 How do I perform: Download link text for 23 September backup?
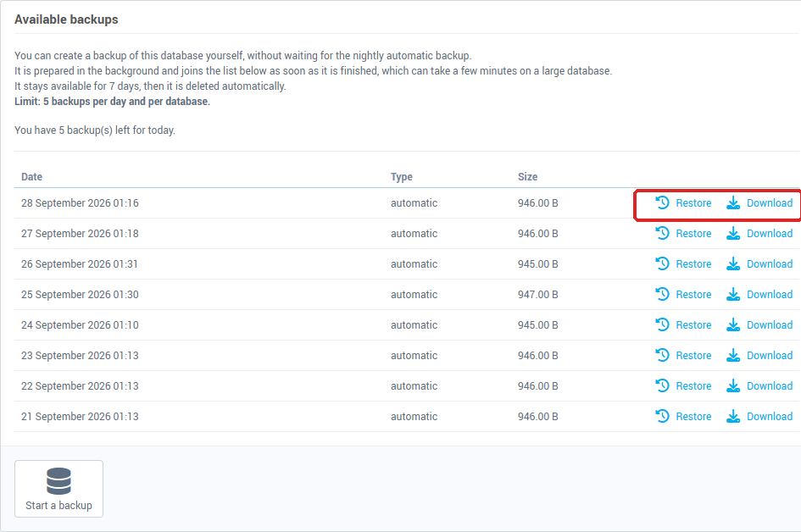[x=770, y=356]
